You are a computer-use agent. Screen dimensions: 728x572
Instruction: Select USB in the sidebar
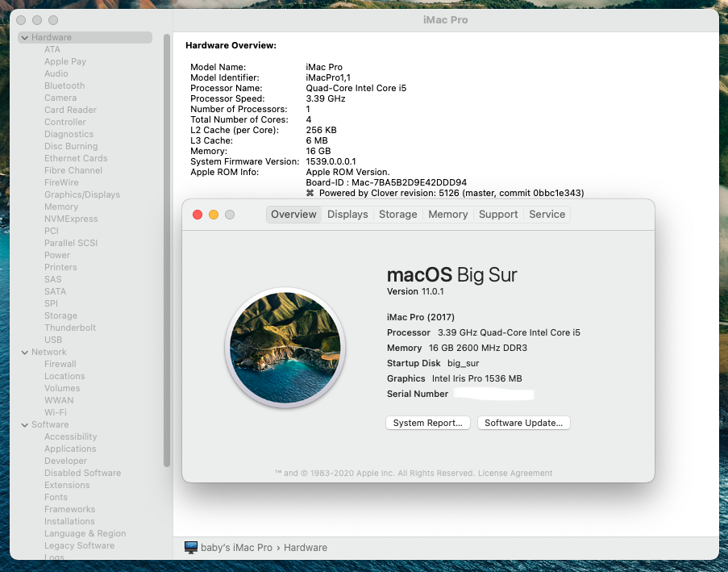coord(53,339)
